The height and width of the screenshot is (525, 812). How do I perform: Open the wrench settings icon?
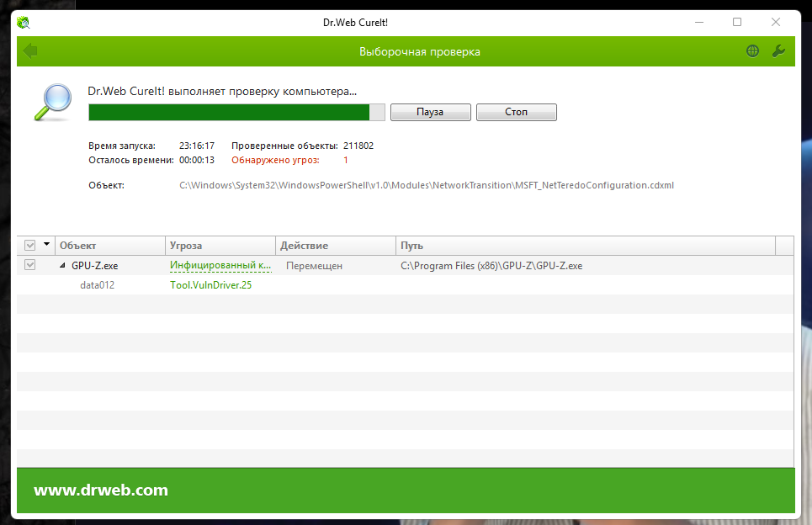tap(778, 50)
